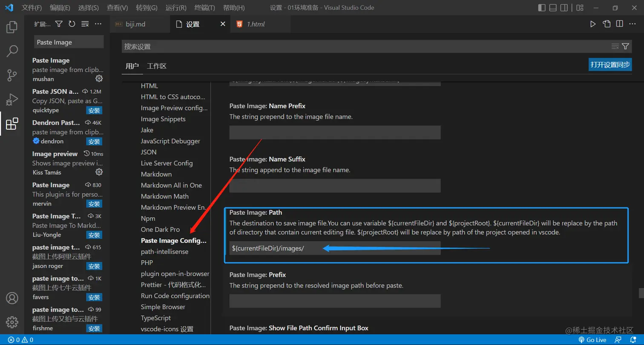Viewport: 644px width, 345px height.
Task: Select Markdown All in One settings category
Action: 171,185
